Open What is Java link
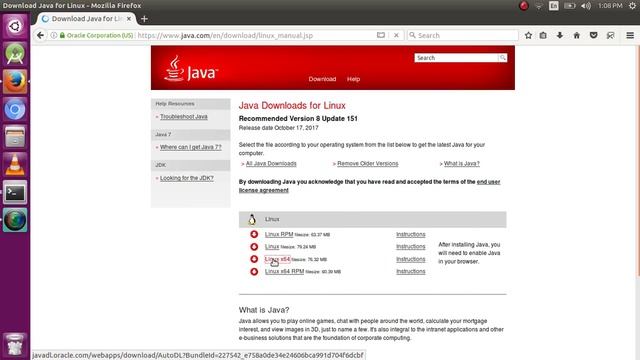 coord(462,164)
